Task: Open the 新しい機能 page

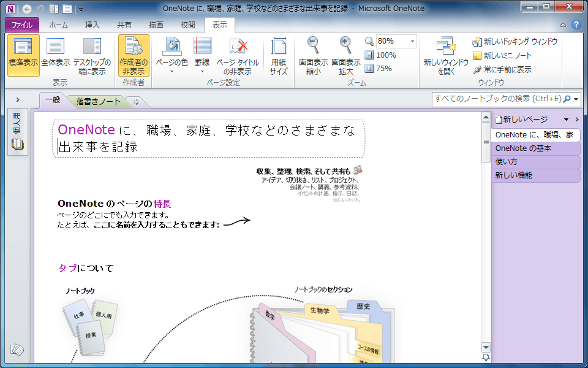Action: click(x=535, y=175)
